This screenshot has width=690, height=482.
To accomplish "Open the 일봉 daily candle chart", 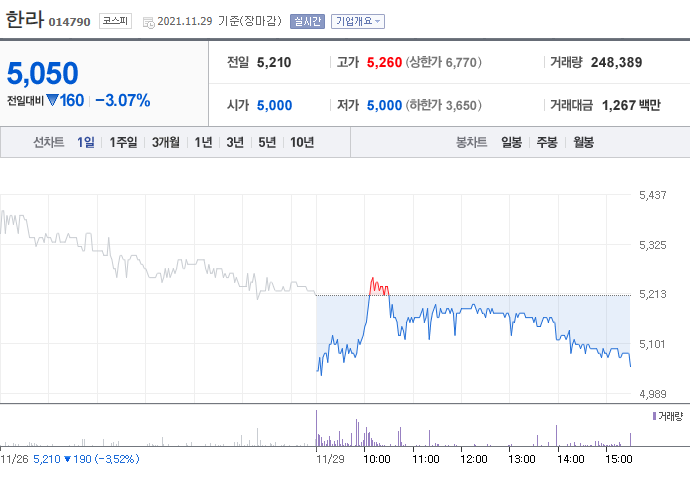I will pyautogui.click(x=511, y=142).
